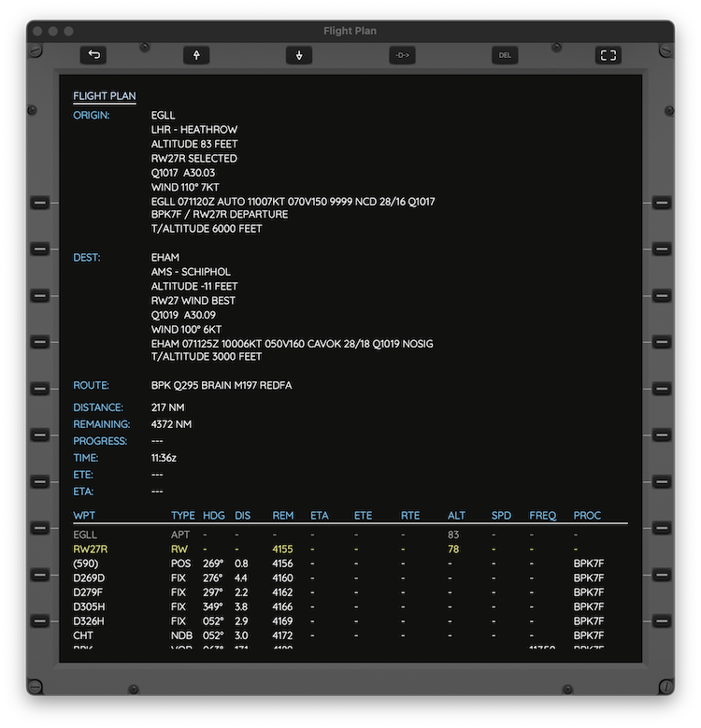Click the move down arrow button
The image size is (701, 728).
299,55
